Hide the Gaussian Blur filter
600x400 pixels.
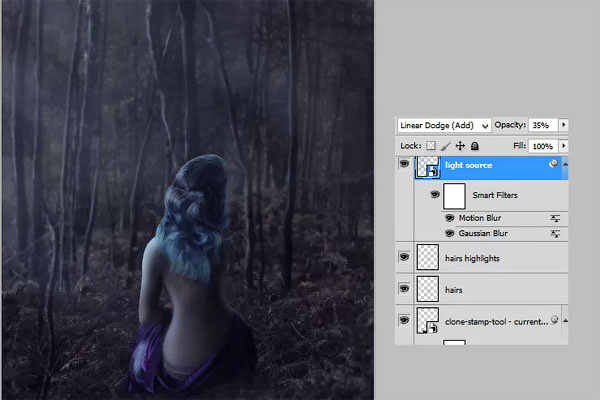point(450,233)
